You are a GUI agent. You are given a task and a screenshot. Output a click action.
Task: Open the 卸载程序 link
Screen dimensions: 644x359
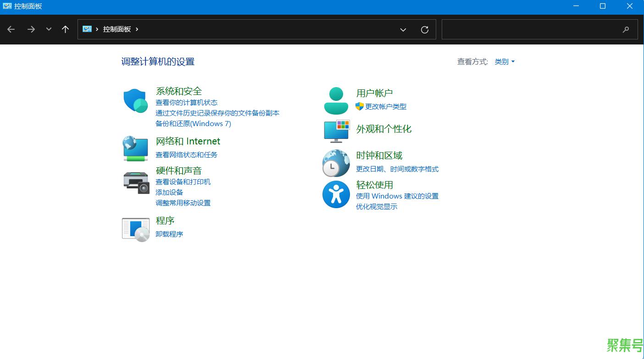point(169,234)
